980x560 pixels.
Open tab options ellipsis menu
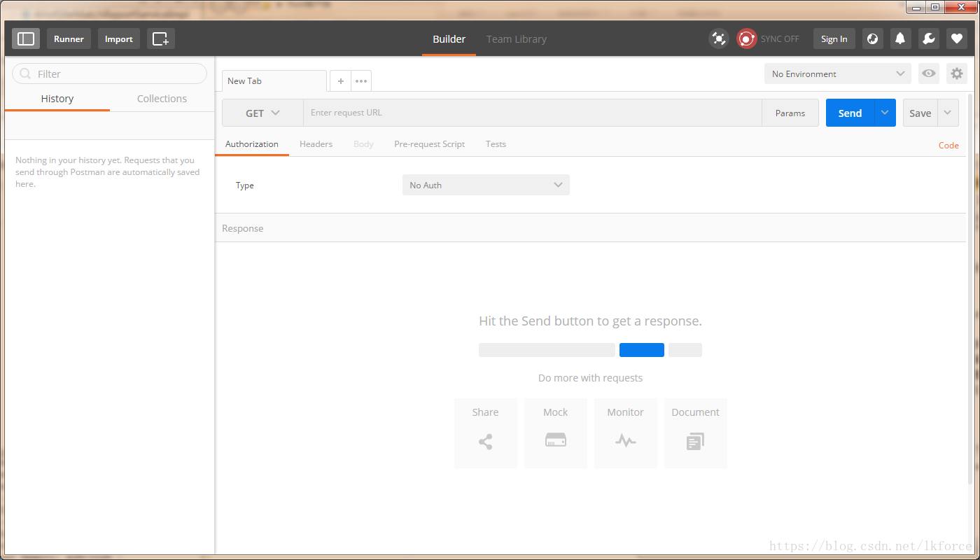(x=361, y=81)
